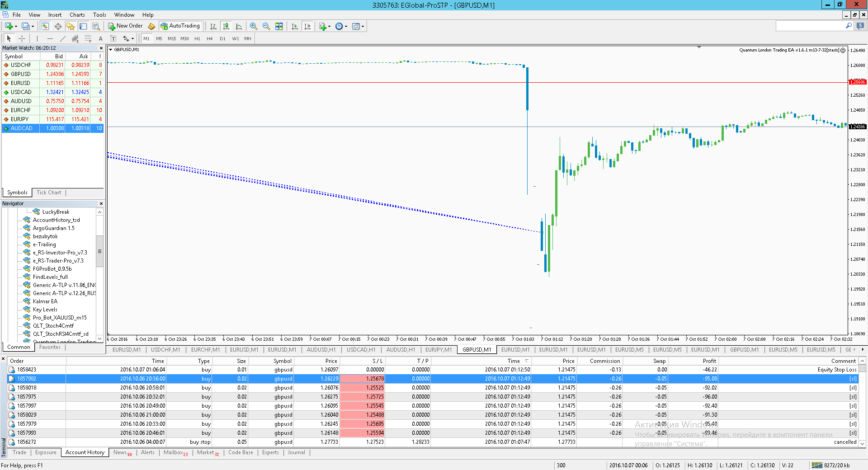Click the New Order button

tap(125, 26)
